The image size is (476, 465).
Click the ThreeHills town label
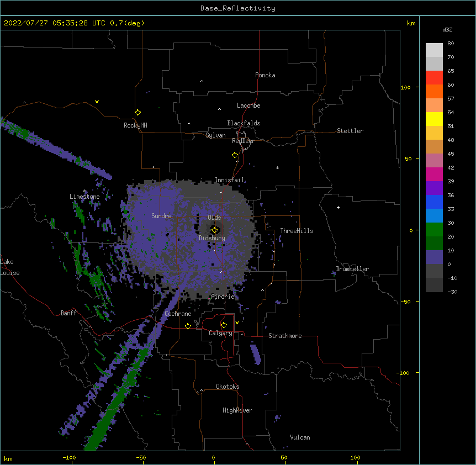[x=297, y=231]
